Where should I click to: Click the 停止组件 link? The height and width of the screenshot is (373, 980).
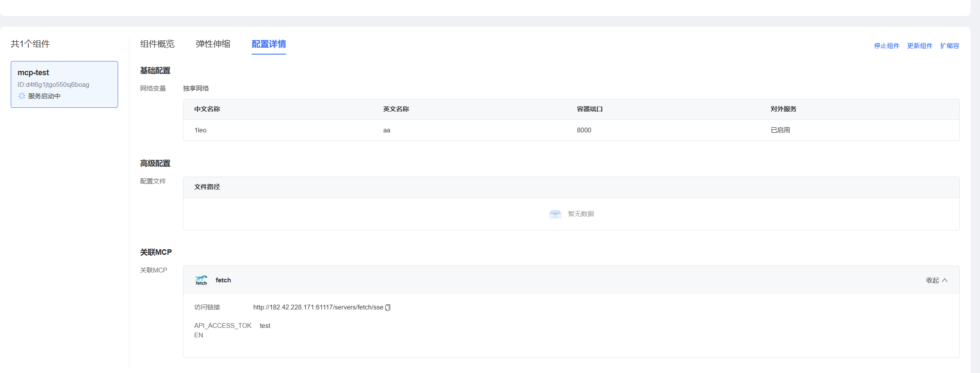coord(886,46)
